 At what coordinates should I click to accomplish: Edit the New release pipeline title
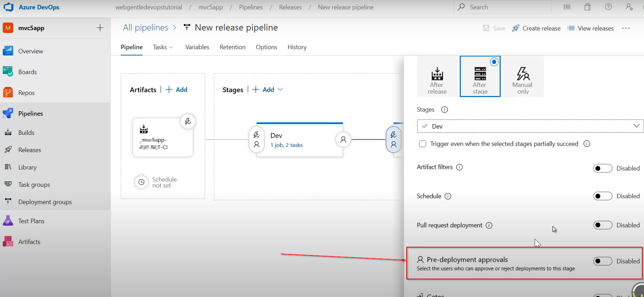(x=236, y=28)
